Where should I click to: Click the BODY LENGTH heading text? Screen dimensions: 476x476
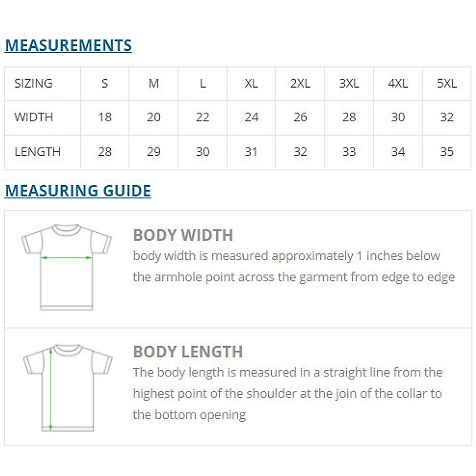pyautogui.click(x=188, y=352)
